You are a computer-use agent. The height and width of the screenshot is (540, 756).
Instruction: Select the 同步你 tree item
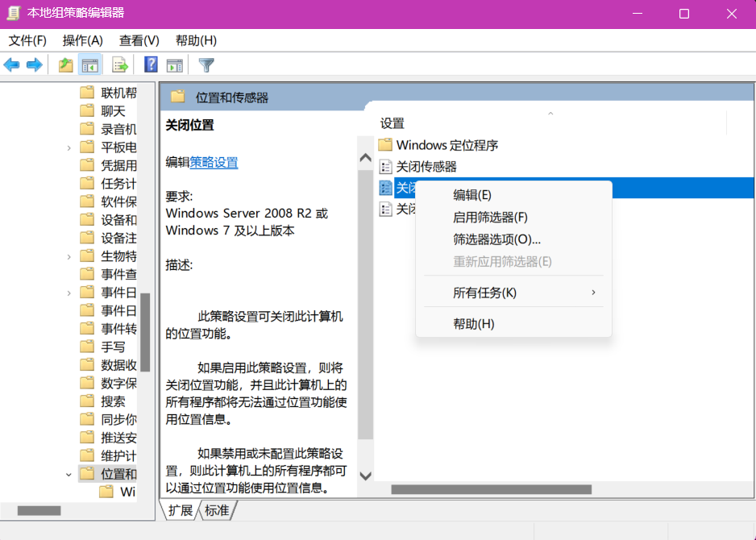click(118, 419)
